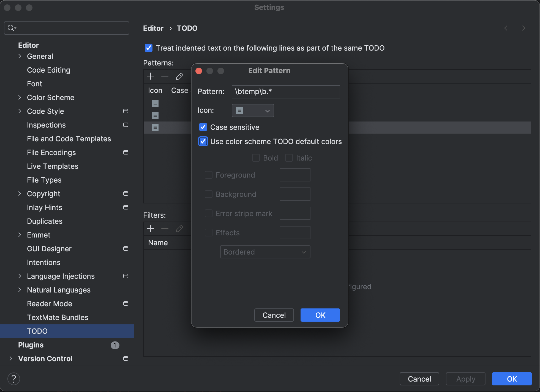Click the back navigation arrow icon
This screenshot has width=540, height=392.
pos(507,28)
